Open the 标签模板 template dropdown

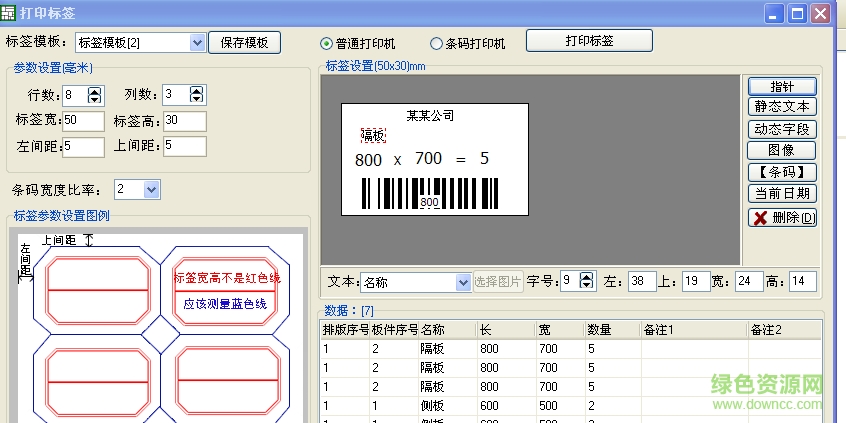[197, 42]
